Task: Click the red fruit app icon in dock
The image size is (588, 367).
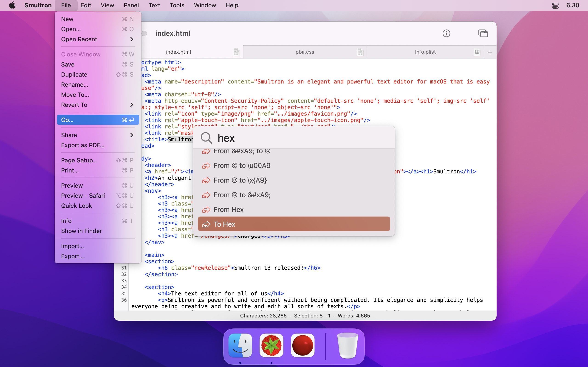Action: [272, 345]
